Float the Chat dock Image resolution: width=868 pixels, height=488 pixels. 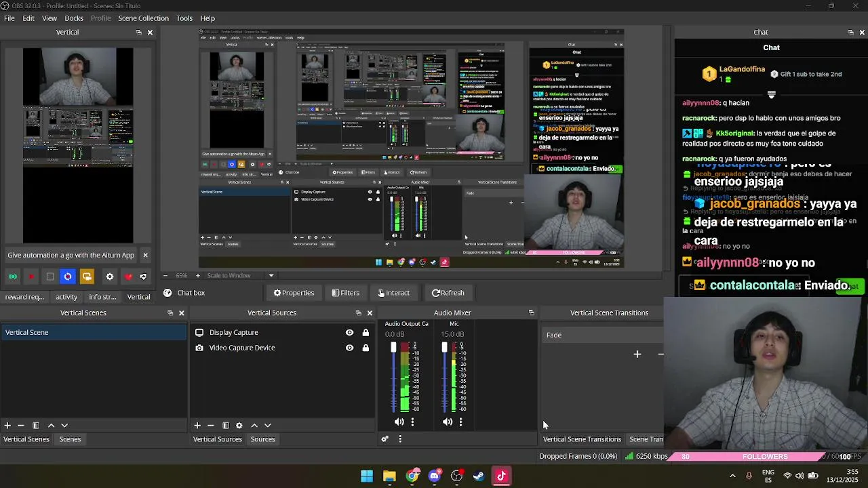[x=851, y=33]
